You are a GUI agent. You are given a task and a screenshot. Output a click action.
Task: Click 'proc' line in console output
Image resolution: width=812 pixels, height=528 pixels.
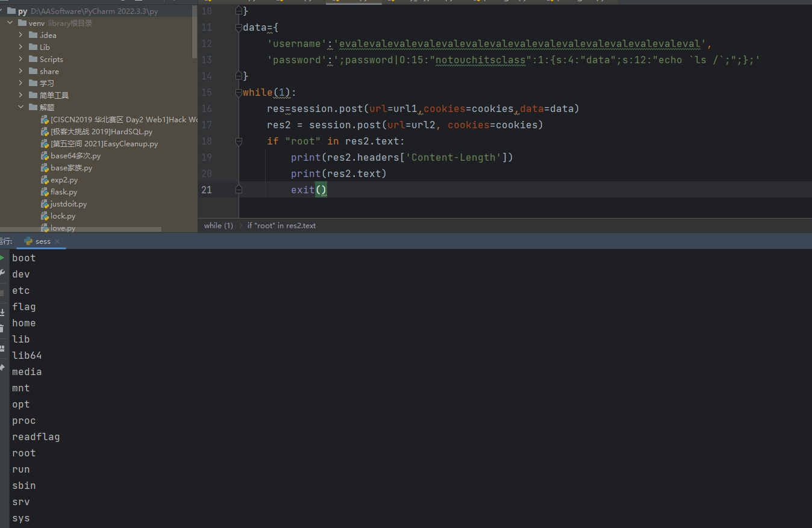pos(24,420)
